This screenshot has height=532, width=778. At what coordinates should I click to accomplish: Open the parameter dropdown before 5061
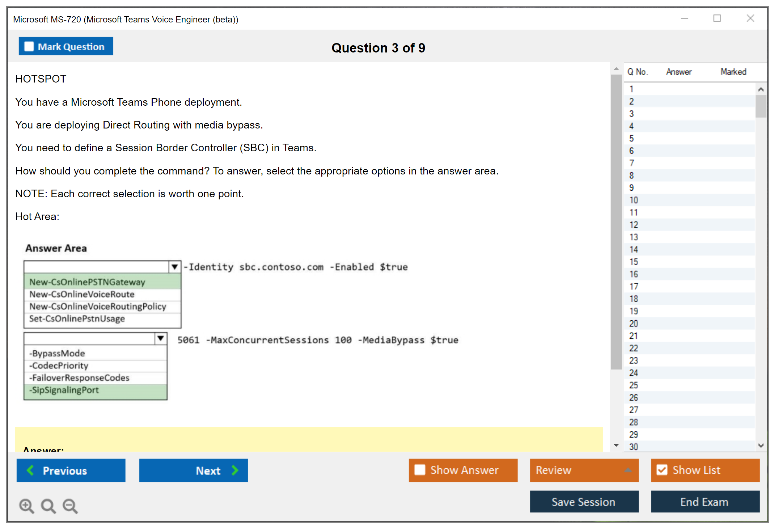[x=161, y=339]
